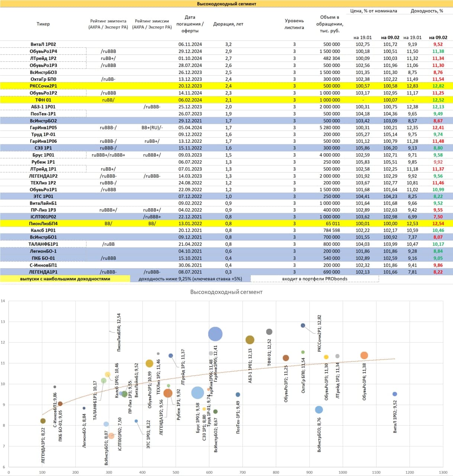
Task: Click ticker cell "ПионЛизБП4" in the table
Action: pos(43,223)
